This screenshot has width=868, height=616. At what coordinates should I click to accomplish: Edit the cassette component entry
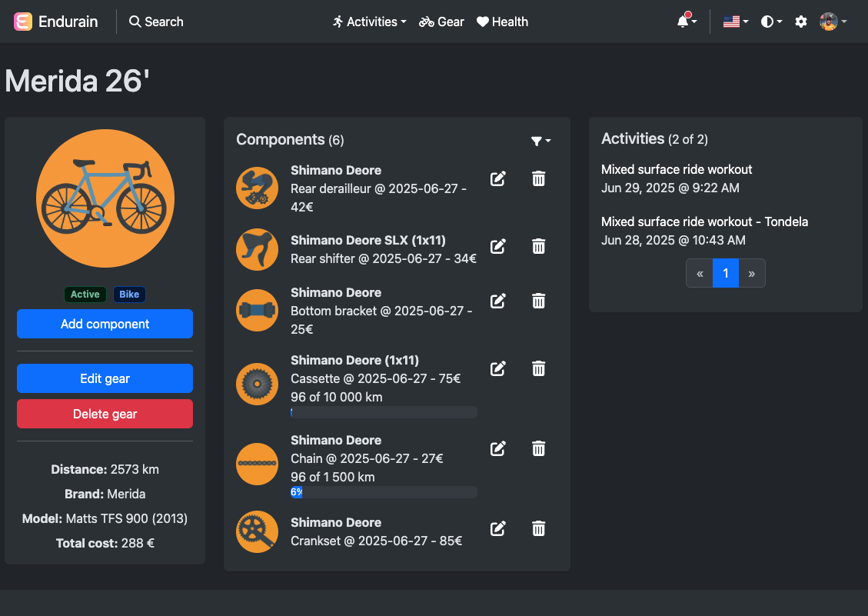click(x=497, y=368)
